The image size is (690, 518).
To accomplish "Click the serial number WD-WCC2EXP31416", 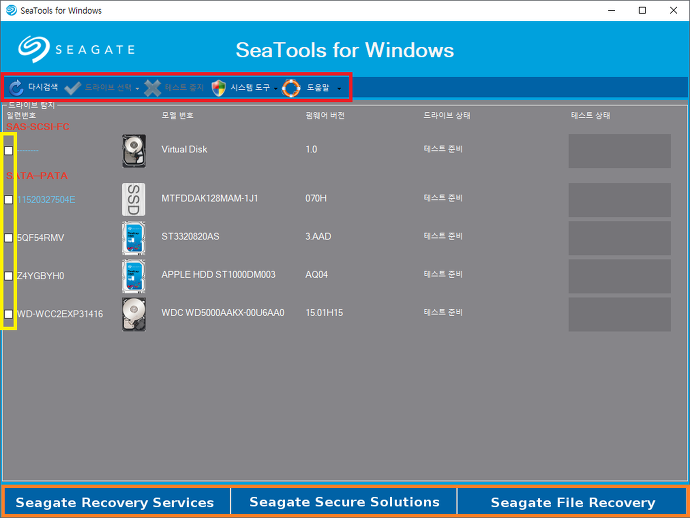I will [60, 314].
